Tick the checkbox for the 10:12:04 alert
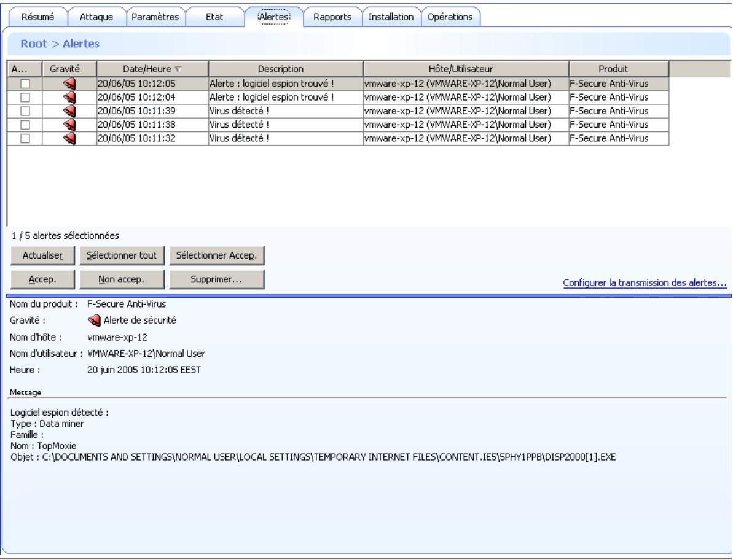This screenshot has width=733, height=560. click(x=25, y=97)
